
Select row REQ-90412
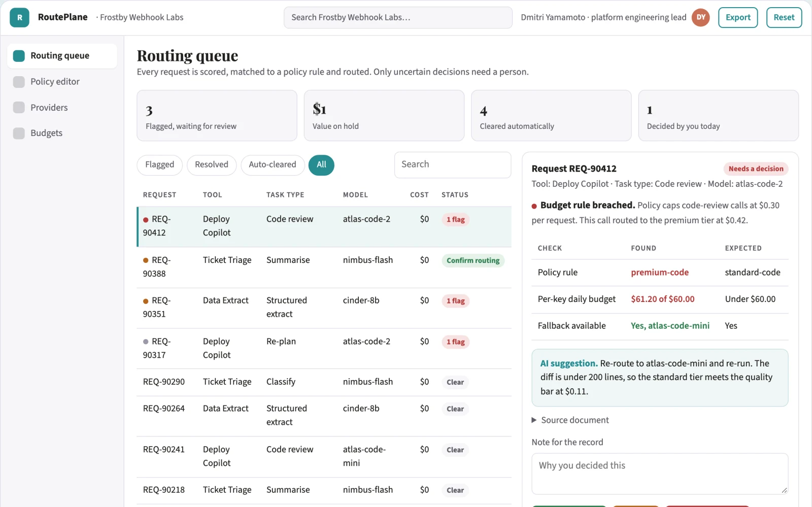point(324,226)
